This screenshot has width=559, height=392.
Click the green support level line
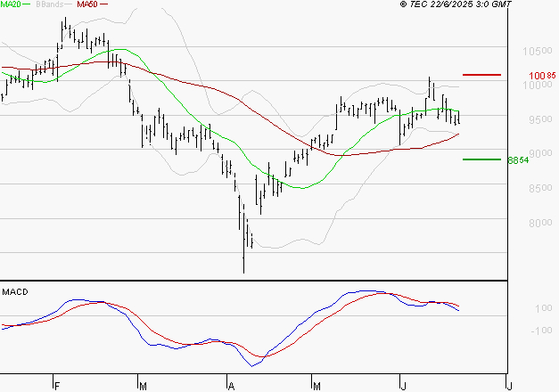click(x=481, y=159)
